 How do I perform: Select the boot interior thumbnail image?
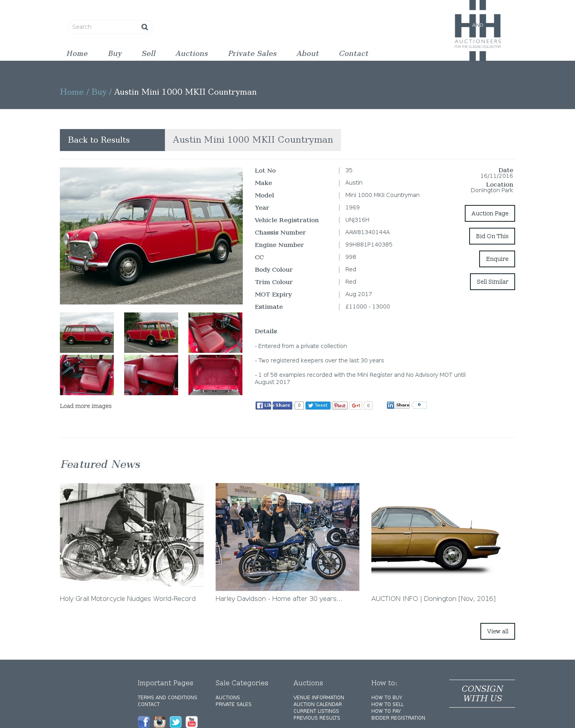tap(215, 375)
